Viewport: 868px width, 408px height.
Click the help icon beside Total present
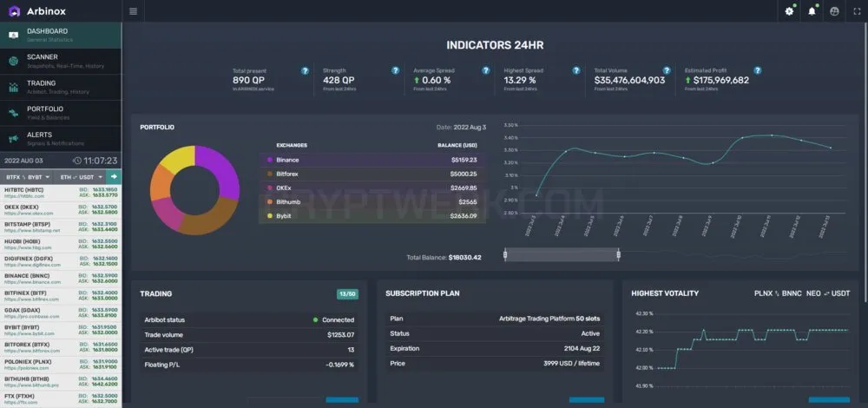click(305, 71)
